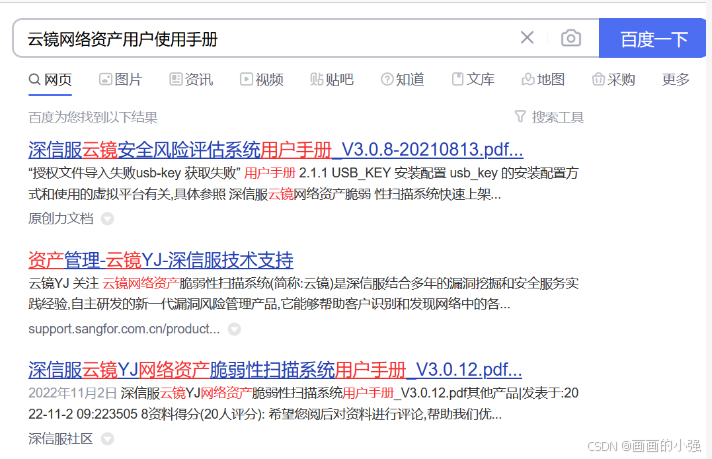This screenshot has width=712, height=459.
Task: Click the news icon on 资讯 tab
Action: click(x=176, y=79)
